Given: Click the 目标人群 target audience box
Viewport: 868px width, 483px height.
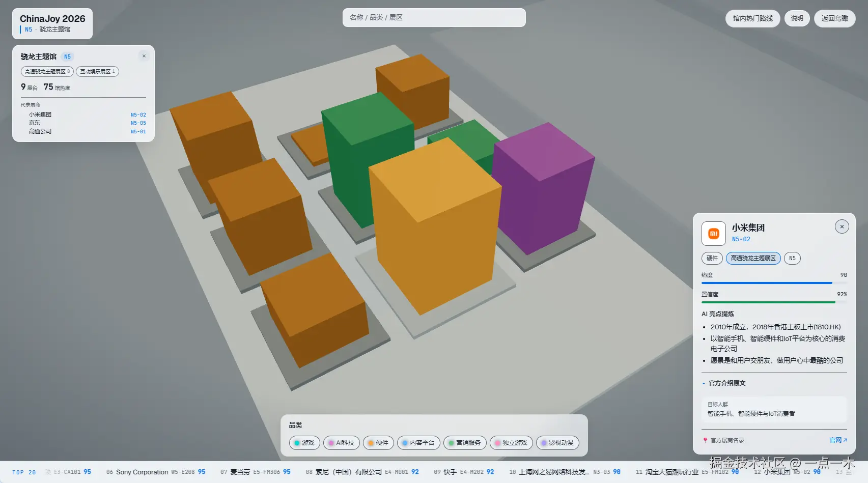Looking at the screenshot, I should click(x=774, y=409).
